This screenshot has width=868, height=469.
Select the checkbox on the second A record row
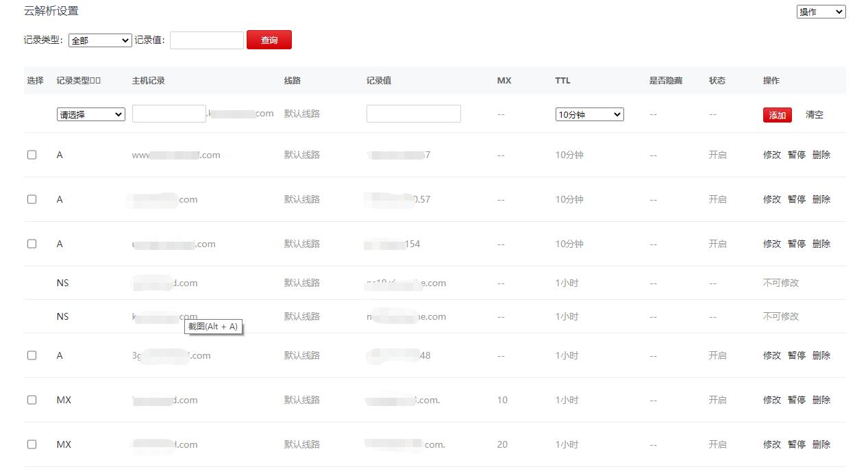click(32, 199)
